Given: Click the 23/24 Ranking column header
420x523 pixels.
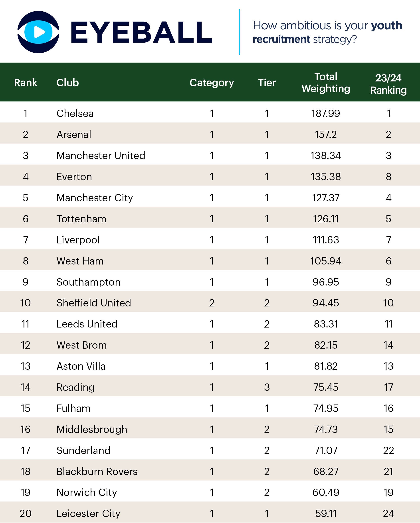Looking at the screenshot, I should [x=388, y=84].
